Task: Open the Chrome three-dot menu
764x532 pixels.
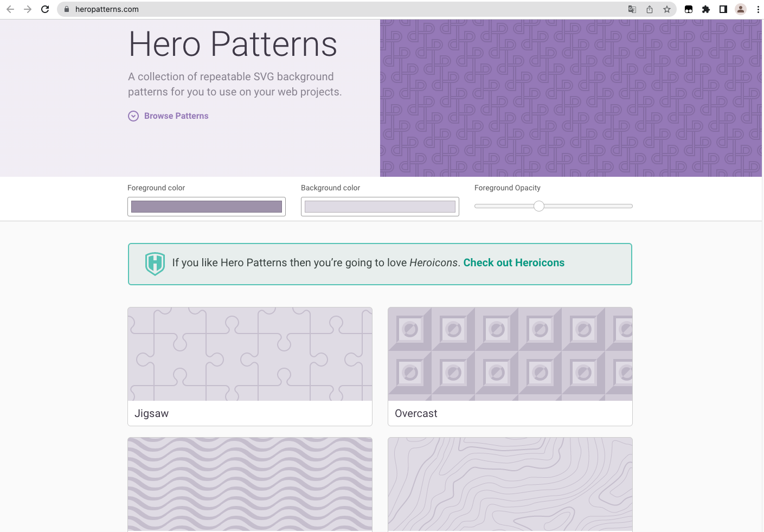Action: point(758,9)
